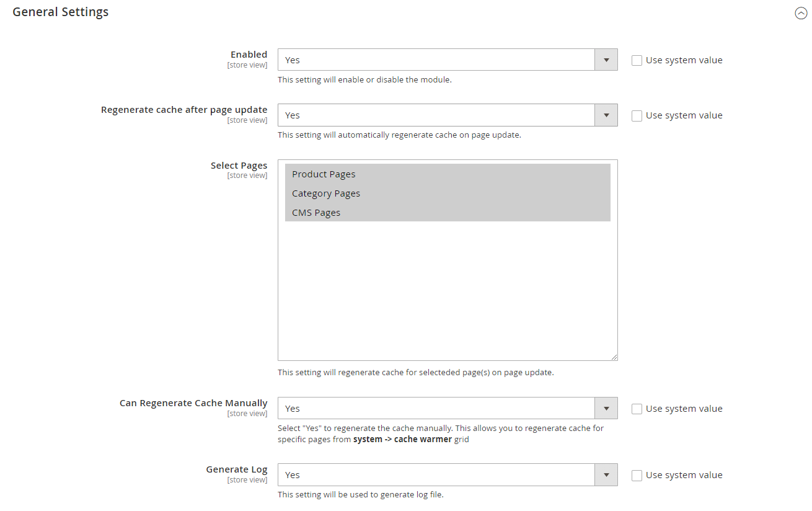This screenshot has width=812, height=511.
Task: Toggle Use system value for Generate Log
Action: 637,476
